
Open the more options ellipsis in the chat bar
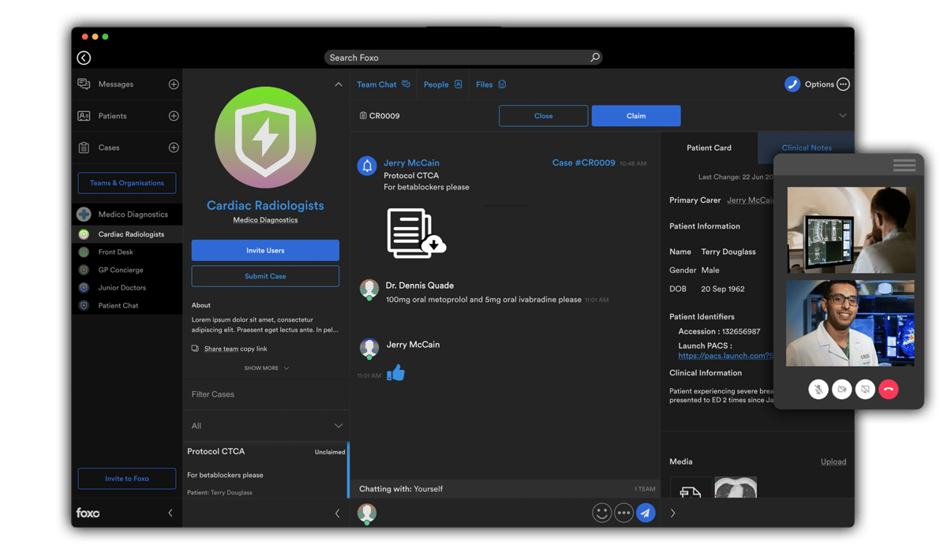pos(623,513)
